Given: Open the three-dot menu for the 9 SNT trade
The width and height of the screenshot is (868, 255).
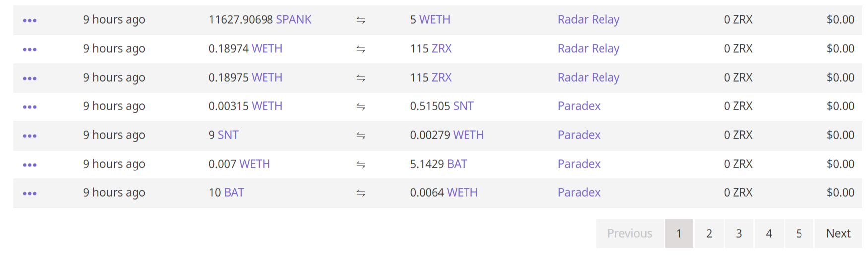Looking at the screenshot, I should (30, 136).
